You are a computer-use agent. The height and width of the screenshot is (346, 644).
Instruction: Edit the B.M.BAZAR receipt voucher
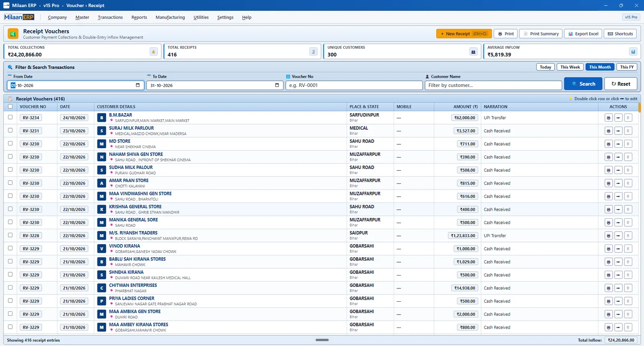click(x=618, y=118)
